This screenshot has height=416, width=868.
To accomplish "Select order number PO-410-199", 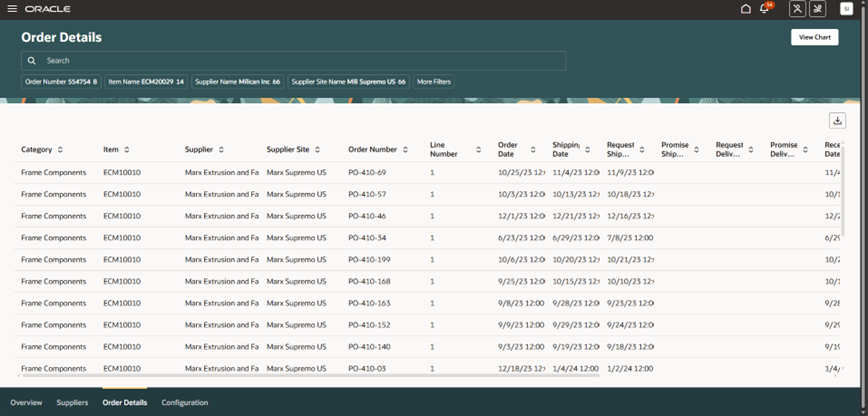I will 369,260.
